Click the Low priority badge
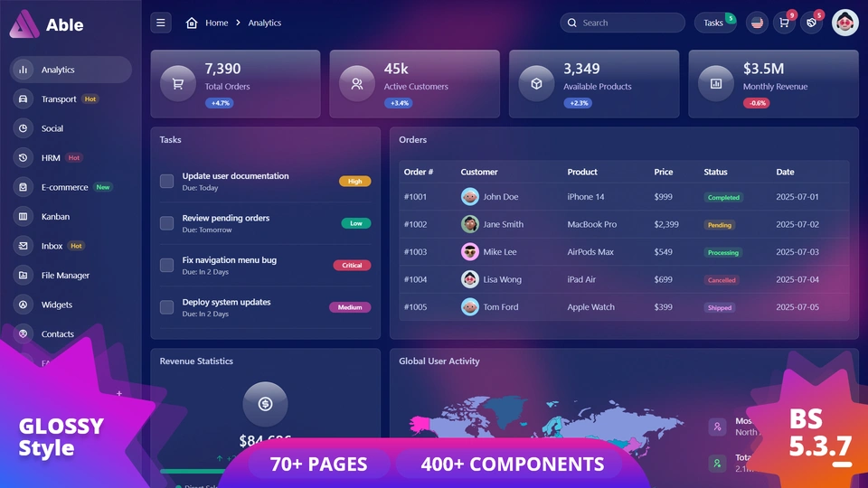Viewport: 868px width, 488px height. pyautogui.click(x=356, y=223)
